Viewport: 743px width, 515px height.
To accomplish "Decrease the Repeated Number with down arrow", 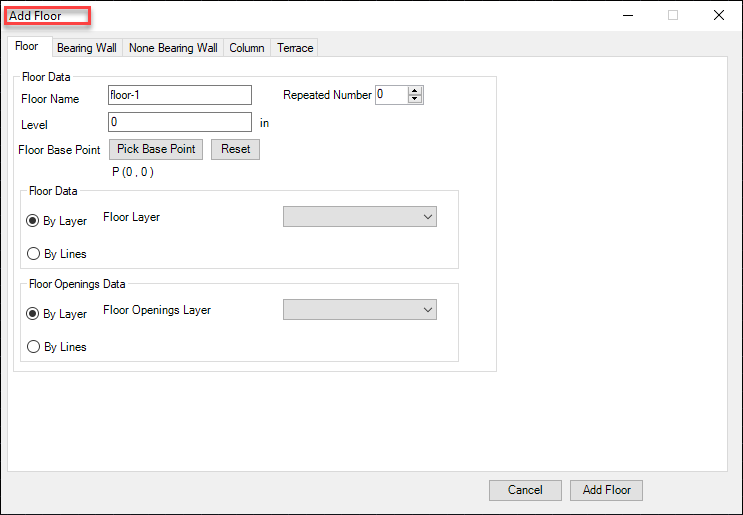I will [x=416, y=99].
